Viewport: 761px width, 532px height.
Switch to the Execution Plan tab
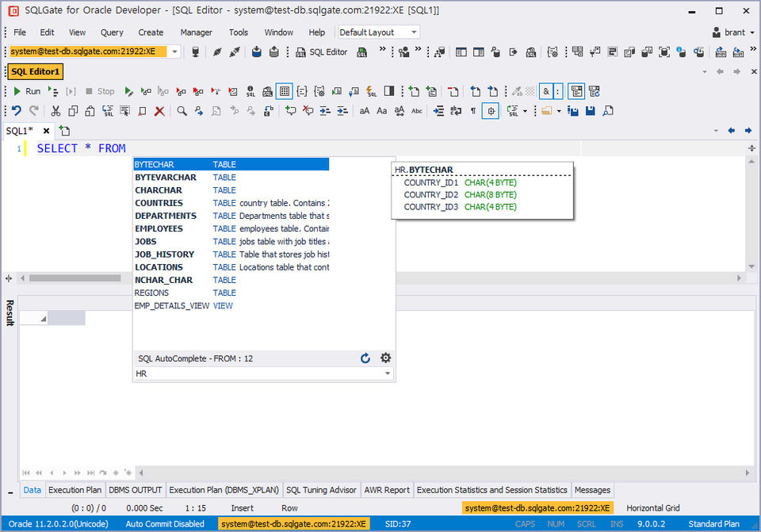(75, 490)
